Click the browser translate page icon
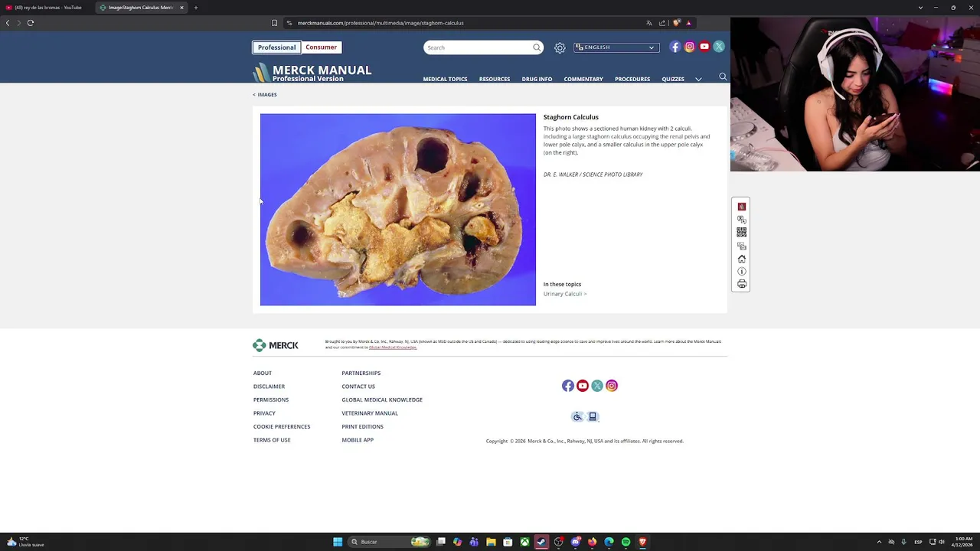The height and width of the screenshot is (551, 980). pyautogui.click(x=649, y=23)
